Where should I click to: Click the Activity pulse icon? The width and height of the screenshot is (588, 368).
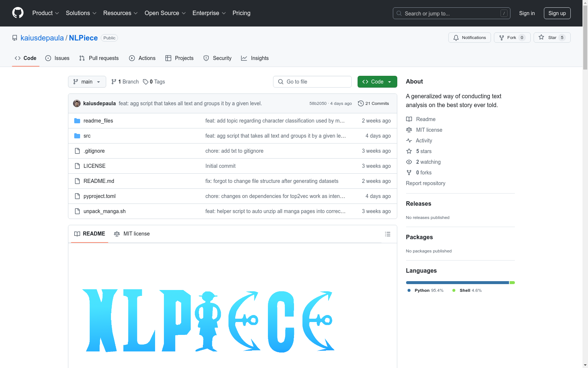(x=409, y=141)
